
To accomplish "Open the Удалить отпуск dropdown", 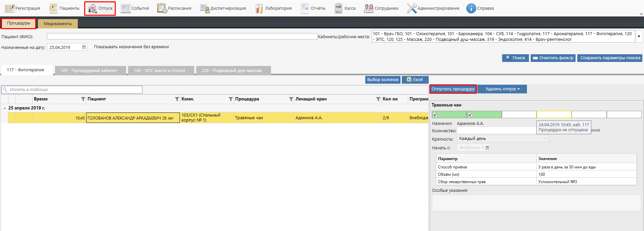I will [x=502, y=89].
